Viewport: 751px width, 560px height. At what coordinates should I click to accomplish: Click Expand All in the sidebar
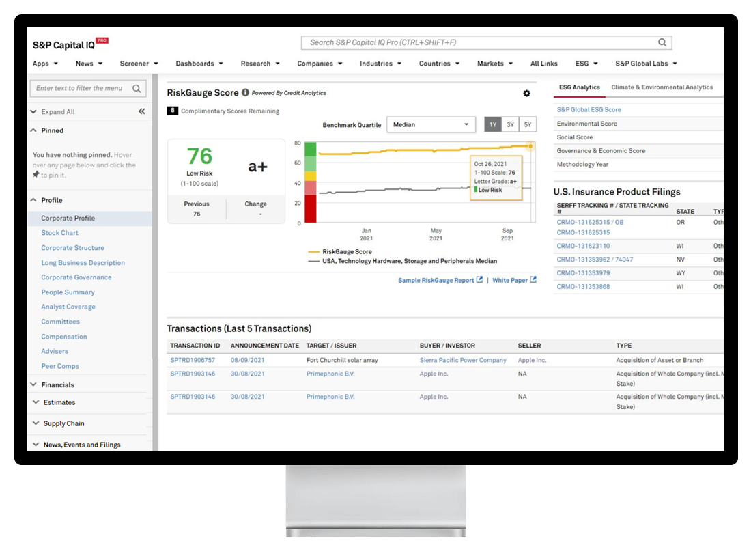(x=53, y=111)
